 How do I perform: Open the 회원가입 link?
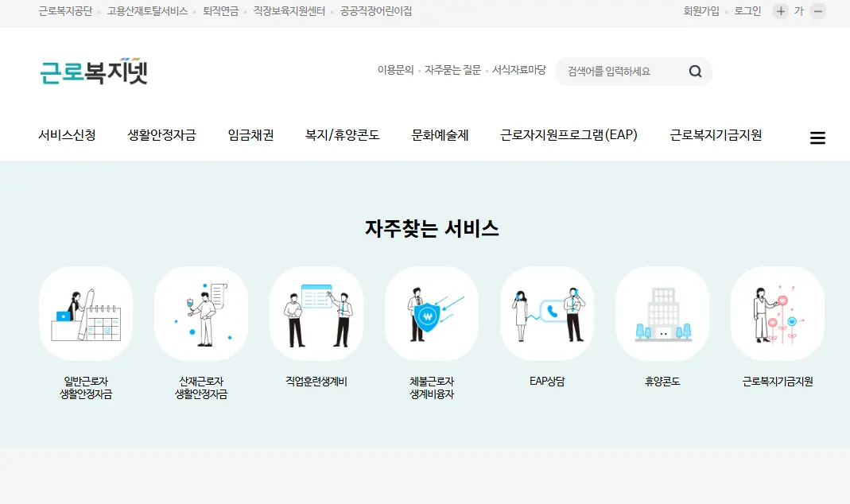(x=701, y=11)
